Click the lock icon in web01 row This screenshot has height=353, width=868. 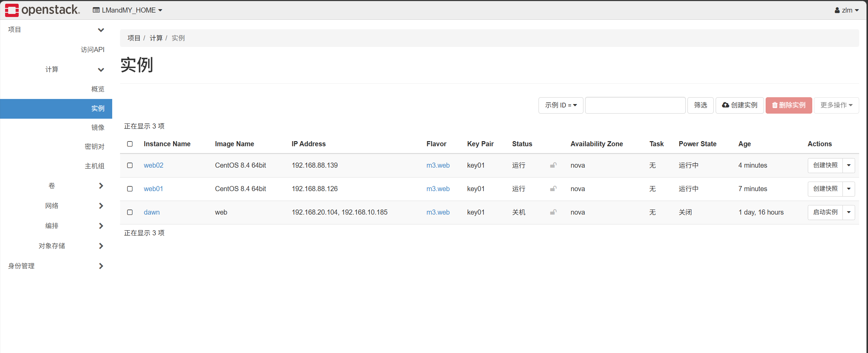pos(553,189)
